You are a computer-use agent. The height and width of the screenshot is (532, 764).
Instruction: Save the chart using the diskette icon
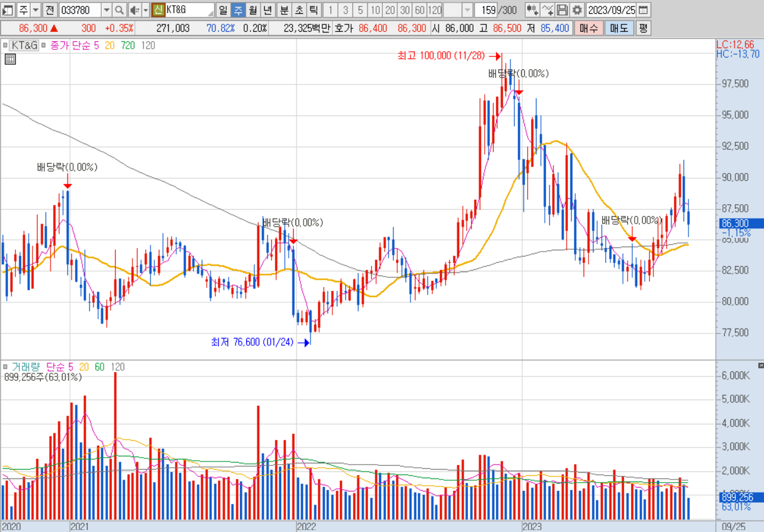tap(563, 10)
